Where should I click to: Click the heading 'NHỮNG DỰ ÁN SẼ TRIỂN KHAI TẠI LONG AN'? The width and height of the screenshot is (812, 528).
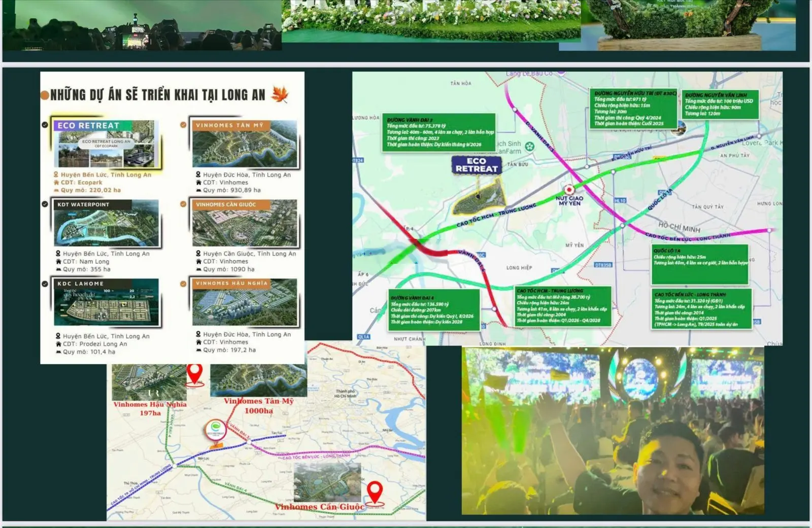(158, 95)
